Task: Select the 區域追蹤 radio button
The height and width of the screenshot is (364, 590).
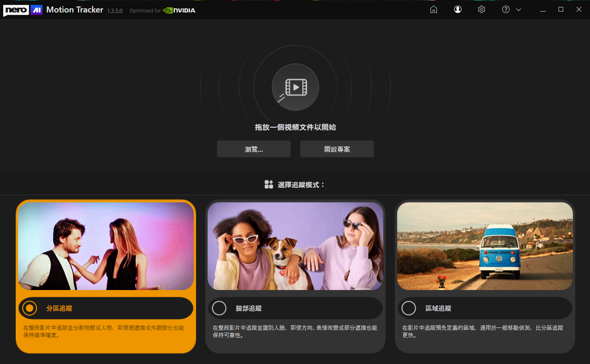Action: point(409,308)
